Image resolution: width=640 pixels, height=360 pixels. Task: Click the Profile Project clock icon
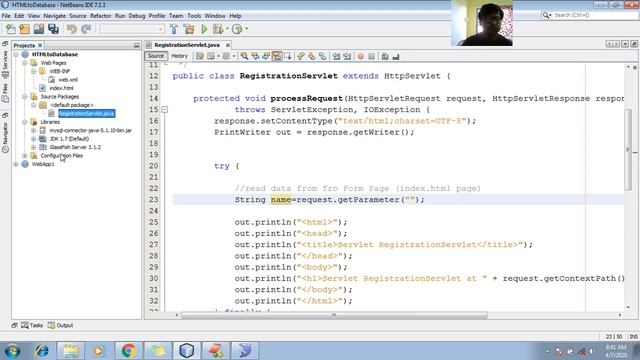click(x=237, y=29)
